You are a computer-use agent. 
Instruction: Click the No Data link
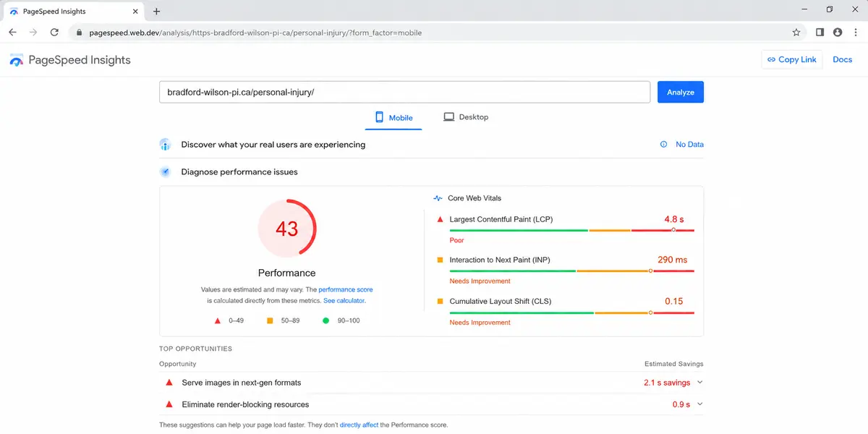point(689,145)
